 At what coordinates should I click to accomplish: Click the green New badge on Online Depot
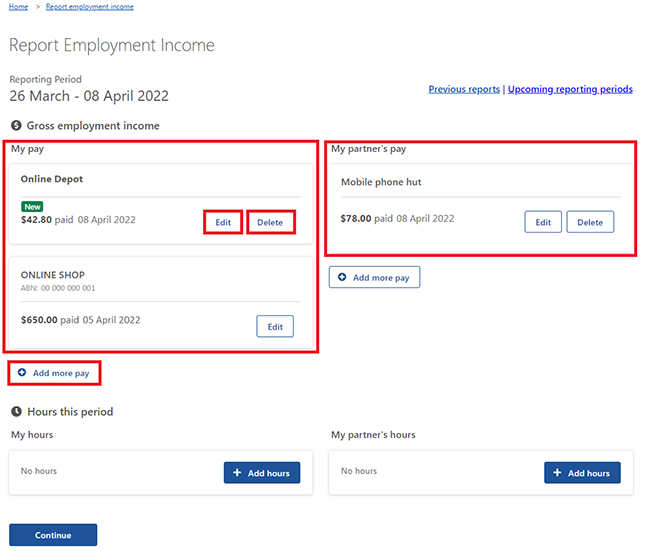[x=32, y=206]
